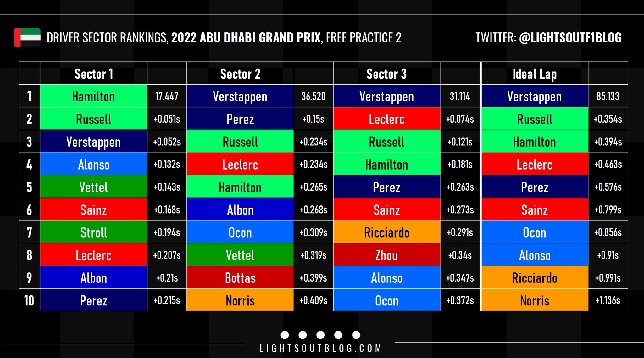Image resolution: width=644 pixels, height=358 pixels.
Task: Click the 85.133 ideal lap time
Action: (x=608, y=96)
